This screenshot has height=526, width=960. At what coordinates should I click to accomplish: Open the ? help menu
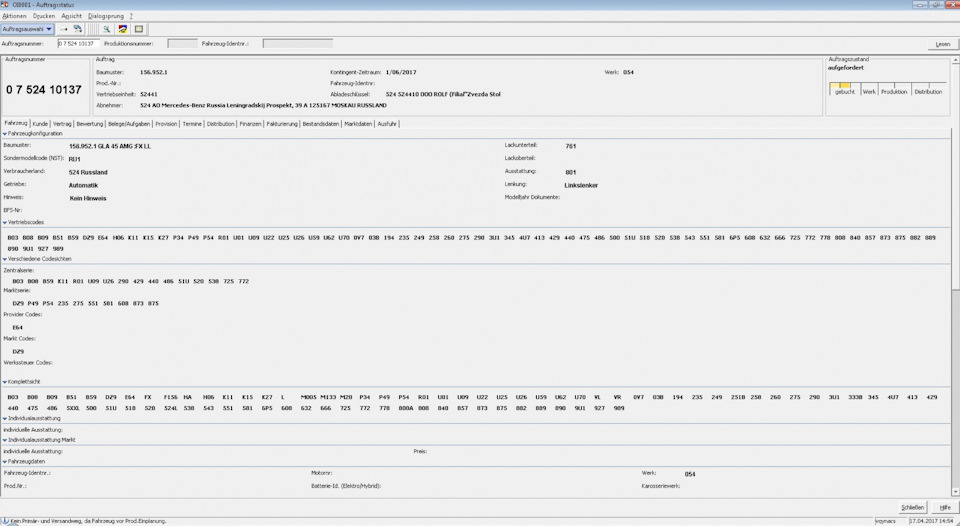(131, 16)
